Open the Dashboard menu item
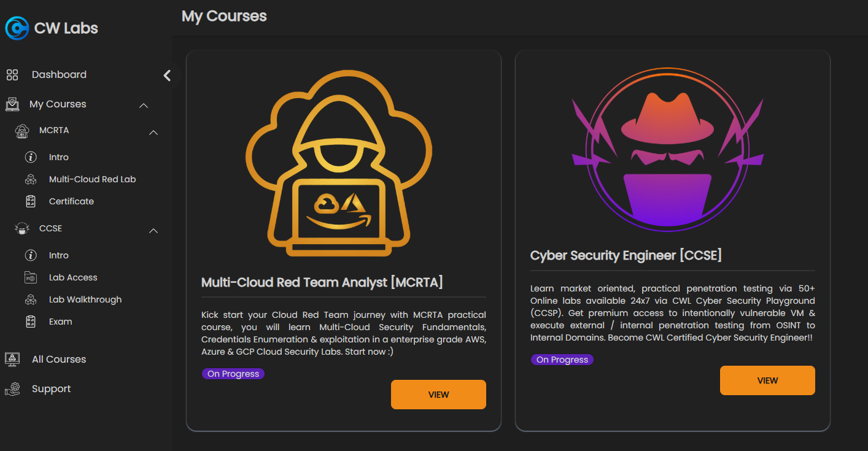The image size is (868, 451). pos(59,75)
